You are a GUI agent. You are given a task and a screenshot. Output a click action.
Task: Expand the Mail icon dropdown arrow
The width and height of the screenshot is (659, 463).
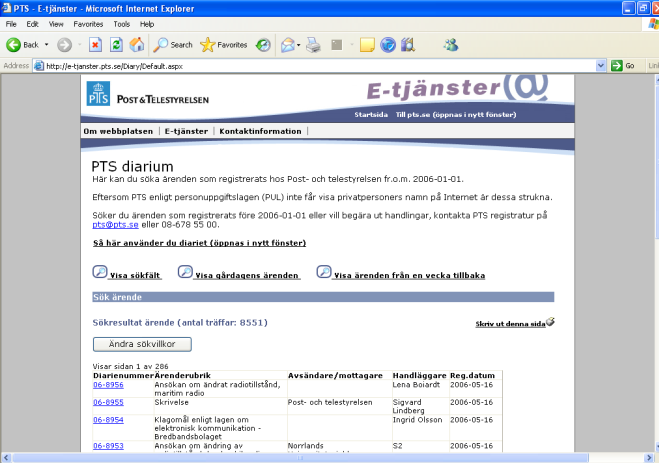[x=298, y=45]
